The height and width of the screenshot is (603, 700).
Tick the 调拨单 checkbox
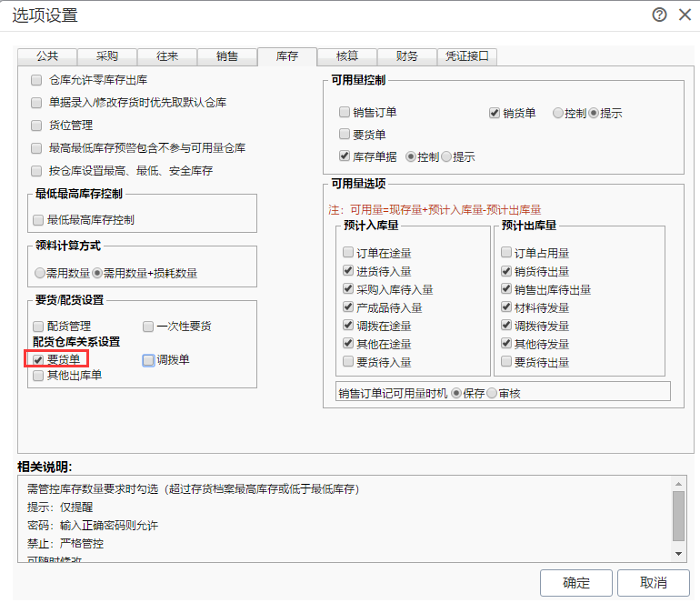pyautogui.click(x=148, y=360)
